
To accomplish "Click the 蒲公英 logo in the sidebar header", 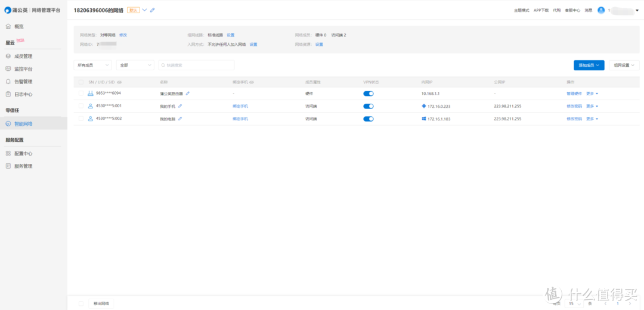I will click(x=8, y=10).
